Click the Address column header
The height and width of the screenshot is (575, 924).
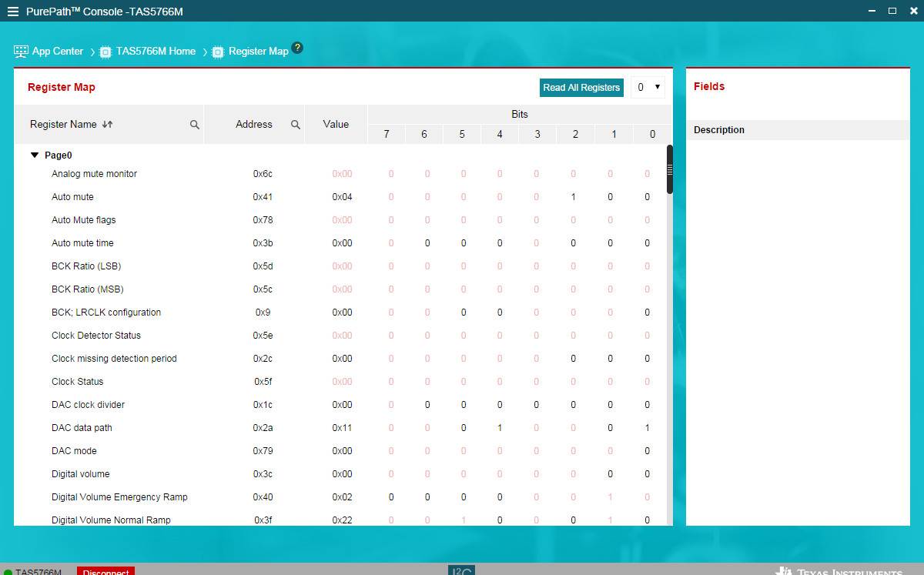tap(254, 124)
